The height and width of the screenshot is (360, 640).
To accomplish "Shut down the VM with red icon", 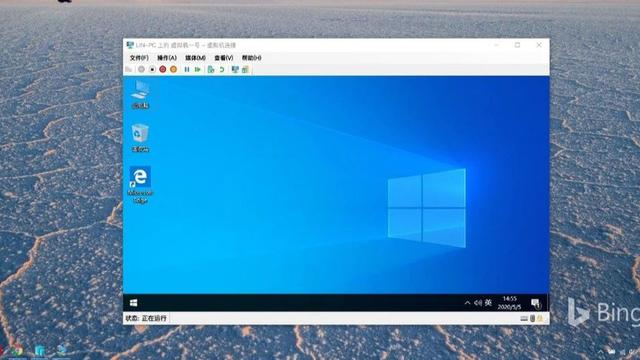I will point(163,69).
